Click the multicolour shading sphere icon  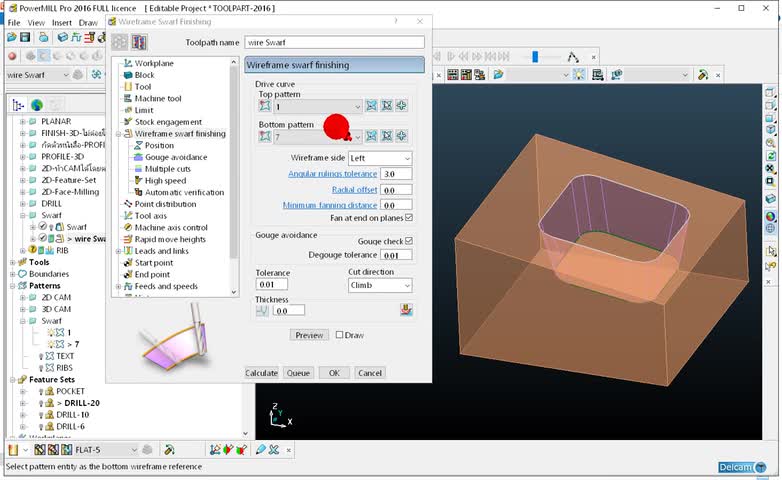[x=771, y=217]
